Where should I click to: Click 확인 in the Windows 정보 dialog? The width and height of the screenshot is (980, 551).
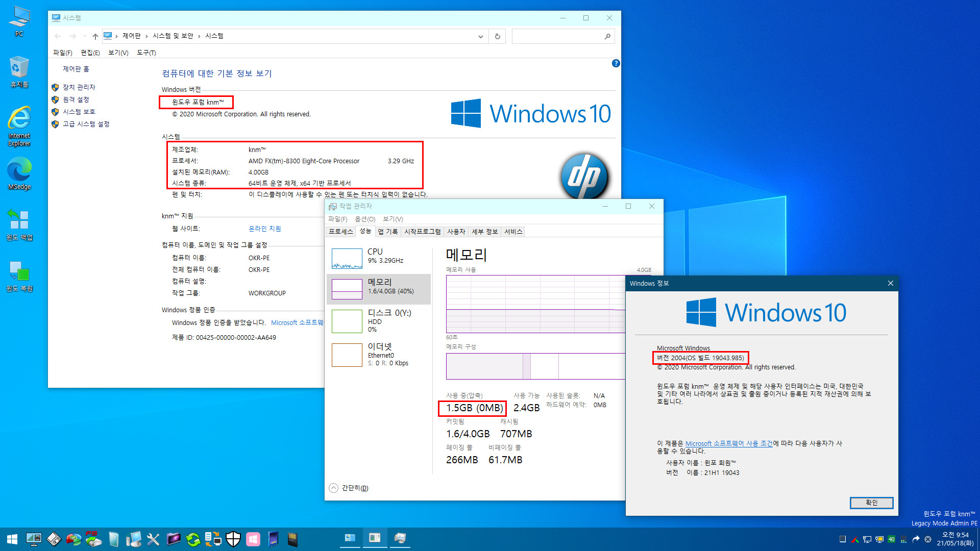coord(871,503)
